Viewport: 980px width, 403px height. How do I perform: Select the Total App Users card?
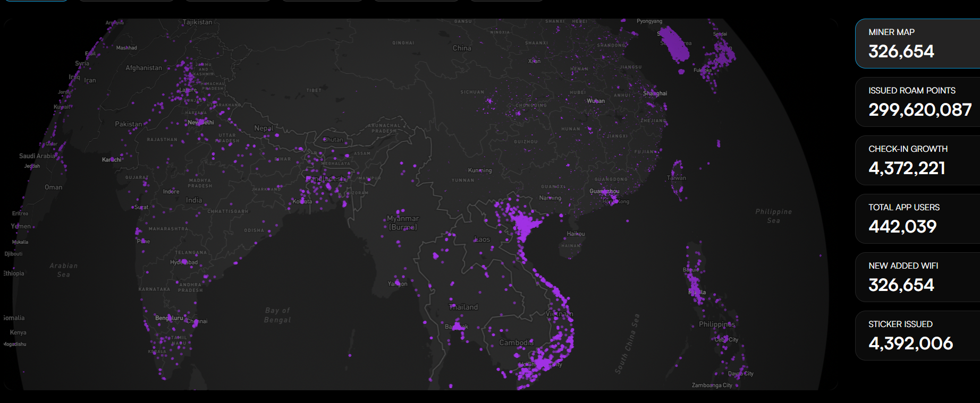(x=917, y=219)
